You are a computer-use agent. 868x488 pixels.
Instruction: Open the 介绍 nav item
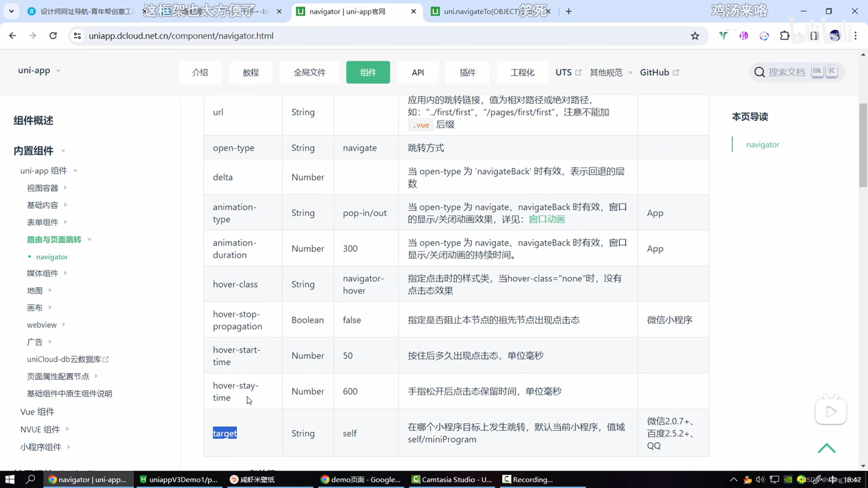pos(200,72)
